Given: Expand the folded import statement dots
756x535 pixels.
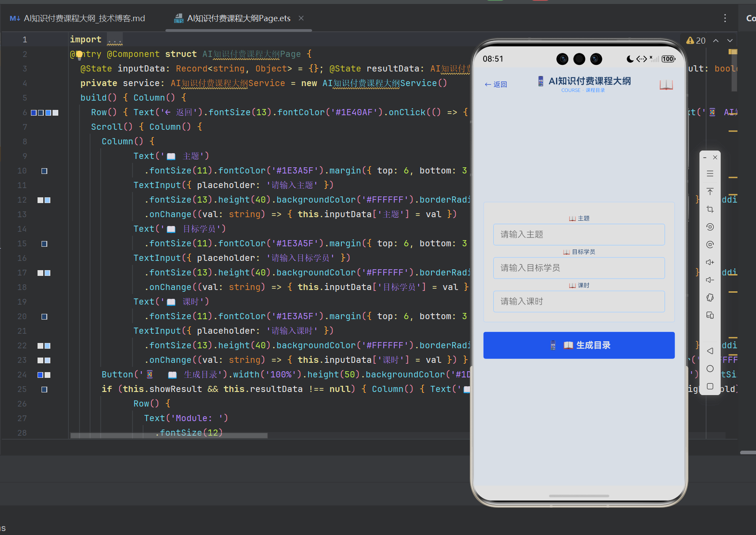Looking at the screenshot, I should tap(115, 40).
